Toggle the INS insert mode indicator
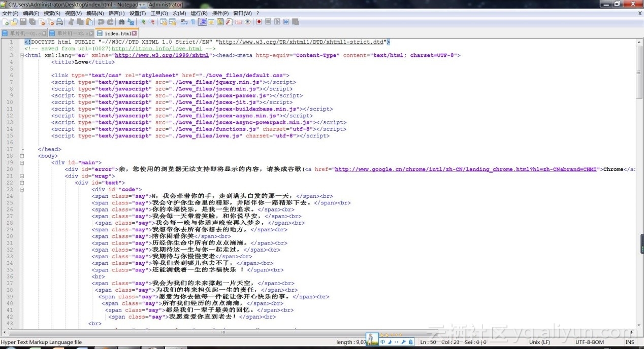 tap(630, 342)
